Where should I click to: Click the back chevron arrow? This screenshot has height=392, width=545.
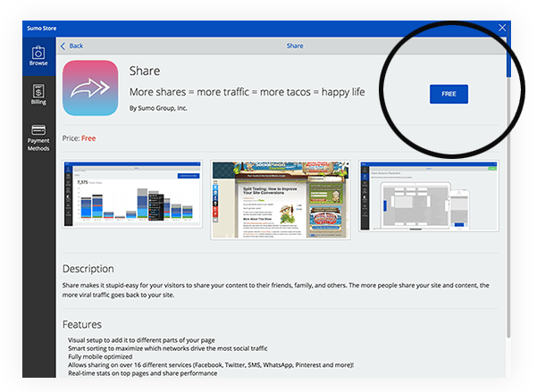tap(63, 46)
